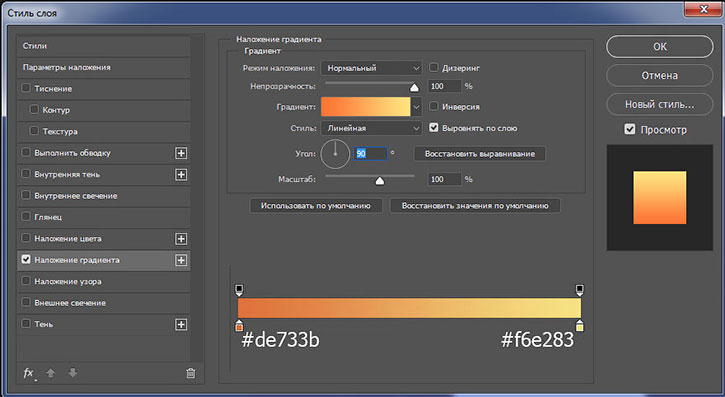Select the Наложение узора effect row label
Image resolution: width=725 pixels, height=397 pixels.
click(x=68, y=281)
